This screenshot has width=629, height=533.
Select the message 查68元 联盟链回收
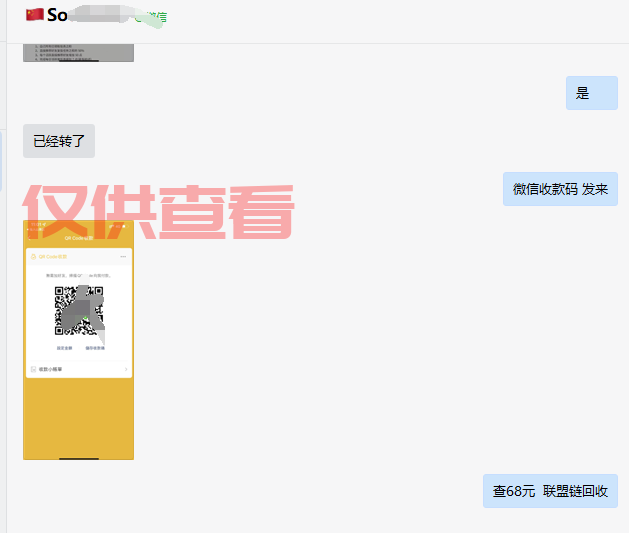[x=550, y=491]
